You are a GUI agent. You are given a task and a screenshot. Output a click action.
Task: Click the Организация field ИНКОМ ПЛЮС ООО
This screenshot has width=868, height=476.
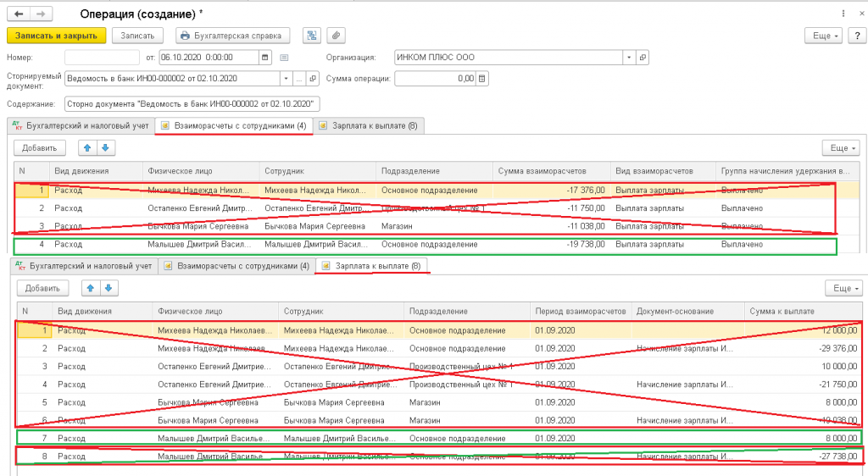click(x=509, y=57)
